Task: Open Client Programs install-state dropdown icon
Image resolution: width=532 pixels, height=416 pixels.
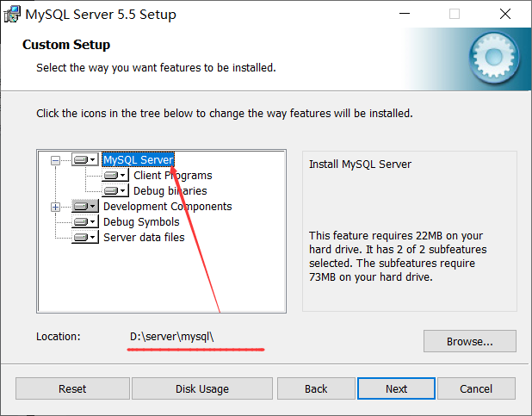Action: point(115,175)
